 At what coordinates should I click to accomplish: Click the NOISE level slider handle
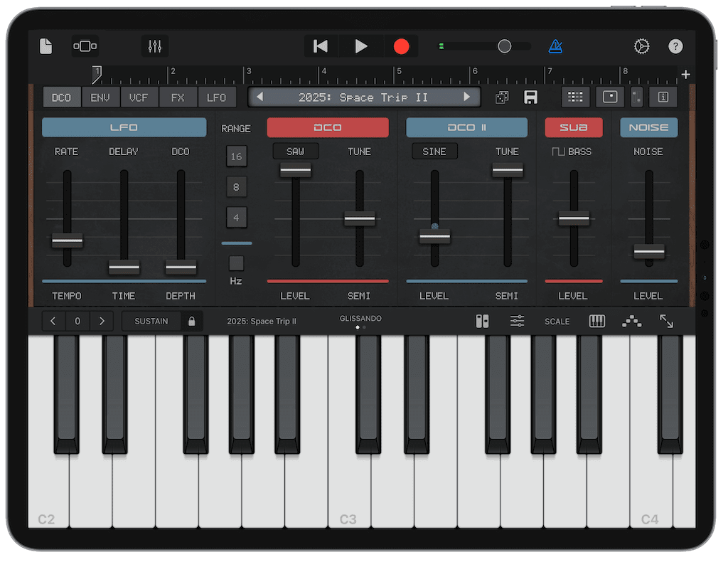[649, 252]
